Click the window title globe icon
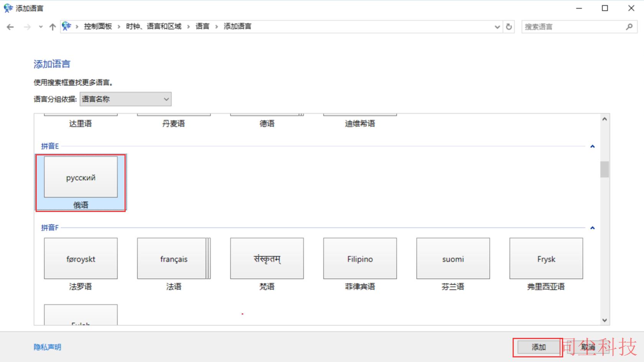 [8, 8]
